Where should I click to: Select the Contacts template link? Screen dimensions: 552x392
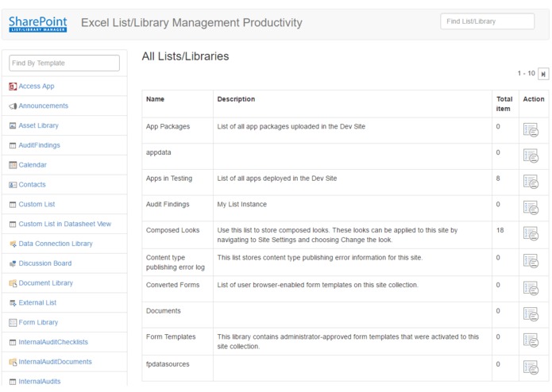click(32, 185)
